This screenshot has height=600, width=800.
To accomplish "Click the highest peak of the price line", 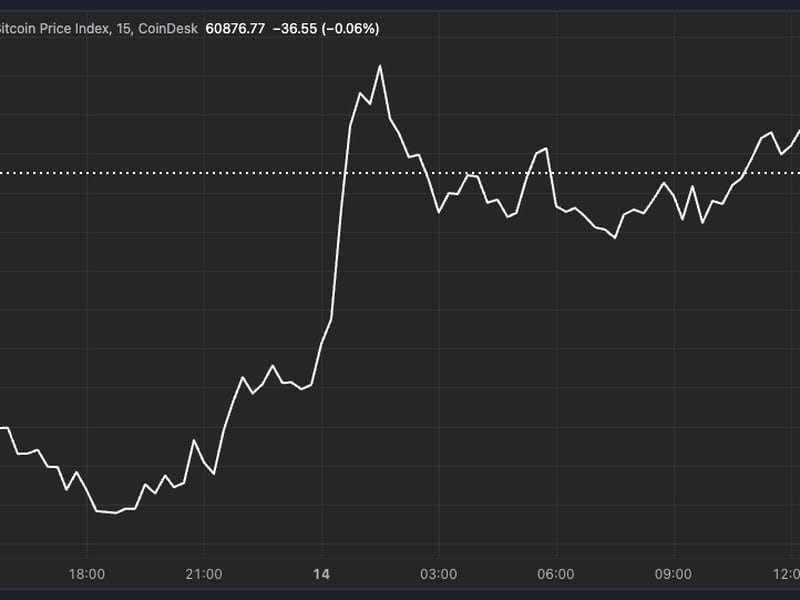I will 380,66.
